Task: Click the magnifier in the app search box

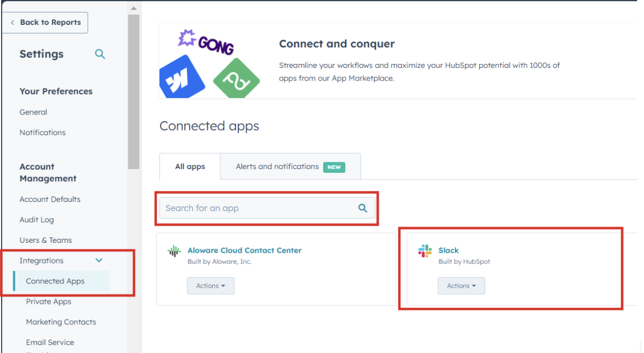Action: tap(363, 208)
